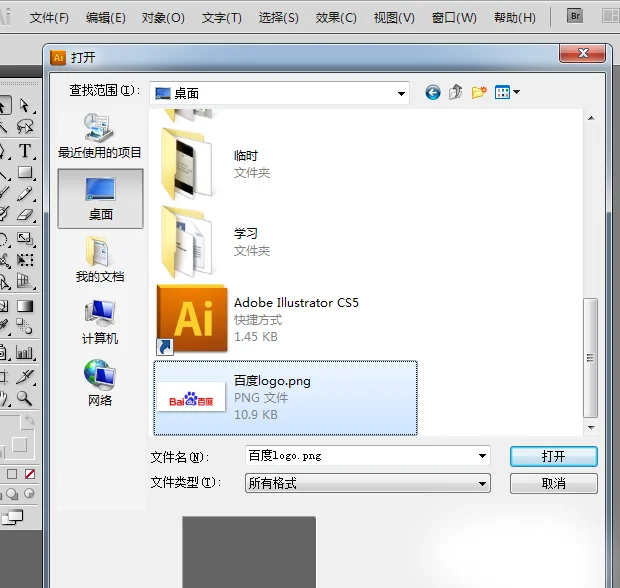Select the Slice tool
The height and width of the screenshot is (588, 620).
pyautogui.click(x=25, y=376)
